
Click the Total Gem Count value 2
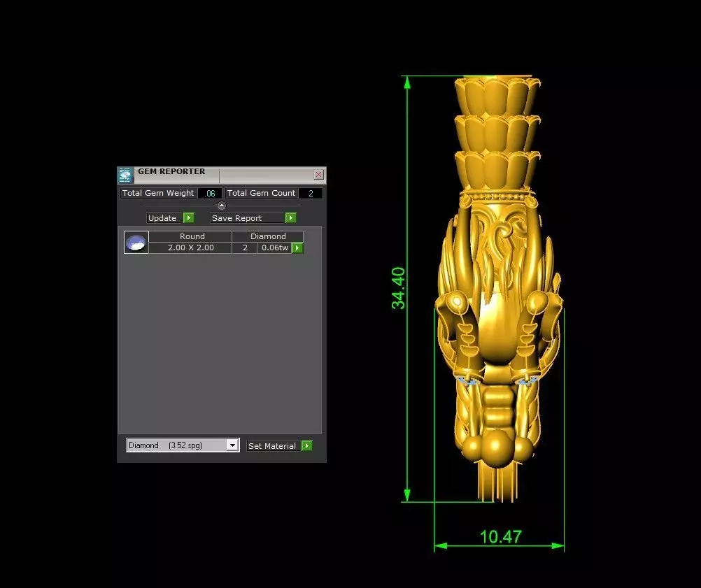(311, 194)
